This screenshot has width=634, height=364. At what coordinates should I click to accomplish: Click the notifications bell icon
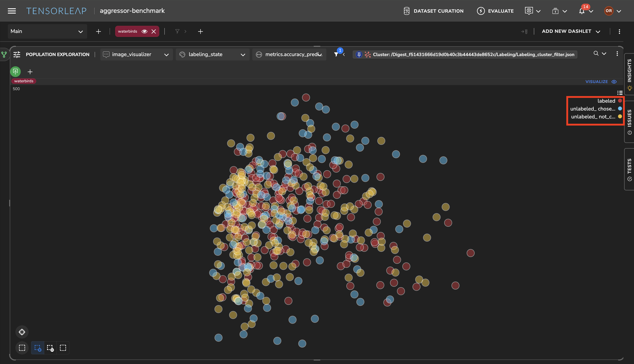coord(582,11)
